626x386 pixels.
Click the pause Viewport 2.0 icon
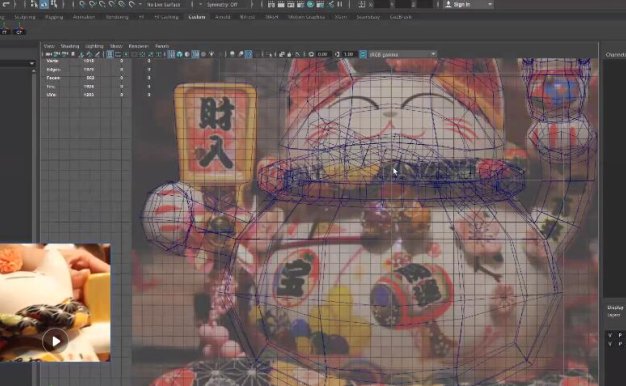[x=341, y=4]
